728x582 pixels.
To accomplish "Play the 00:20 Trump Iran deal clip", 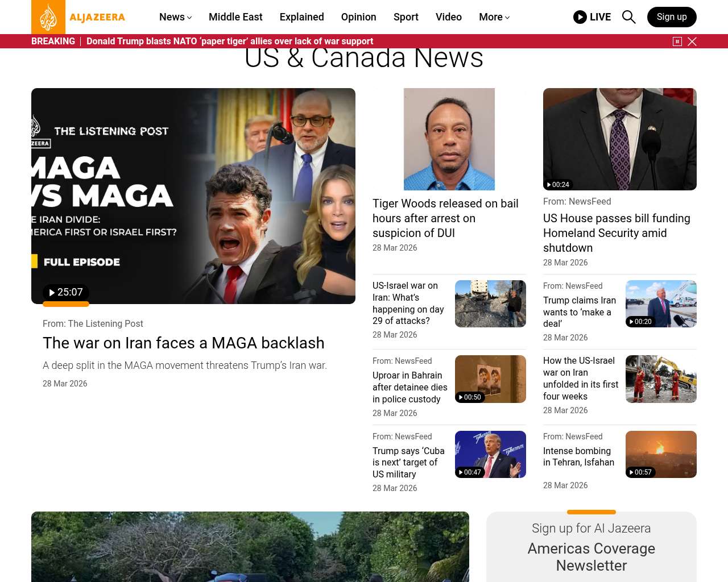I will (x=640, y=322).
